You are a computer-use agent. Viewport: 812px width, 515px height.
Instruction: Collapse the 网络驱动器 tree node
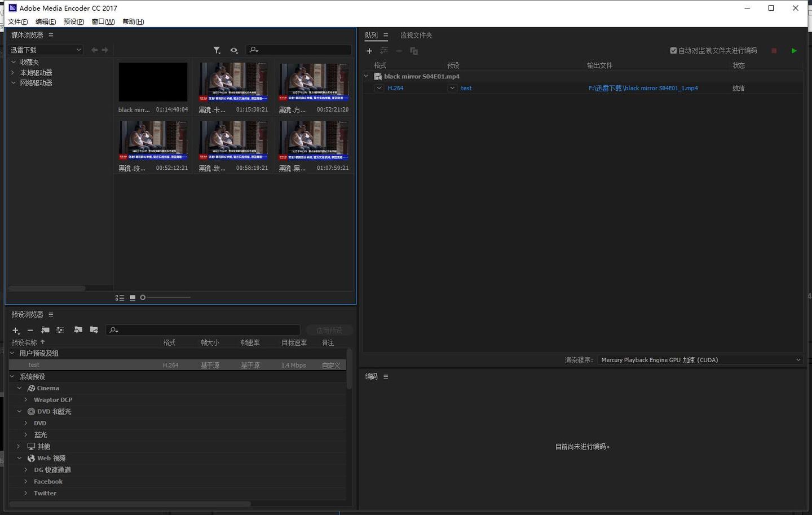[x=14, y=83]
